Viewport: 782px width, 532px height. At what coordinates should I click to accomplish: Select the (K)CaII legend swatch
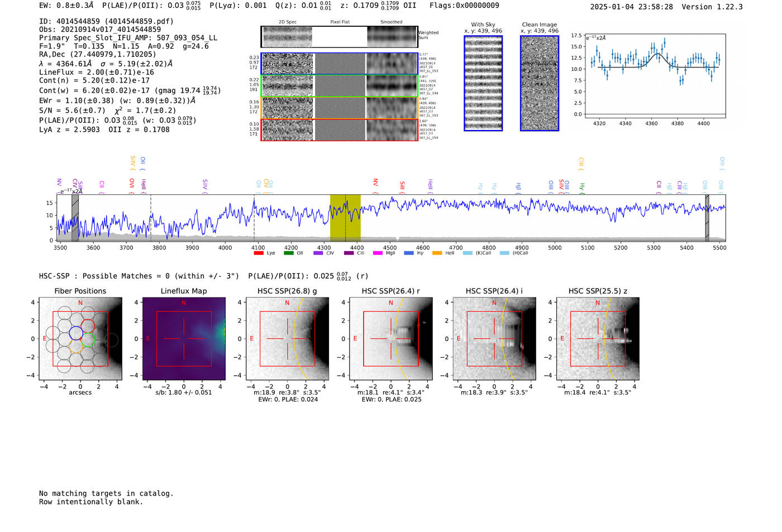[468, 253]
